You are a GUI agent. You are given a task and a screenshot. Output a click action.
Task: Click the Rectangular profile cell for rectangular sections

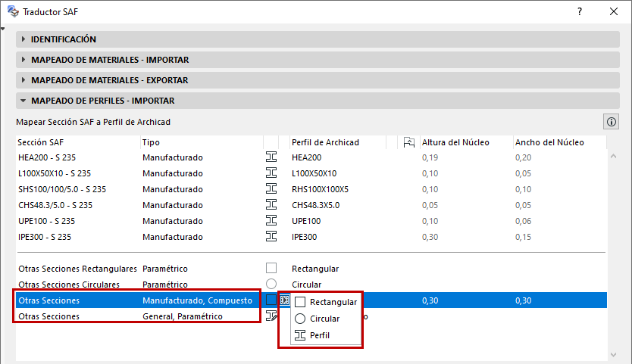315,269
